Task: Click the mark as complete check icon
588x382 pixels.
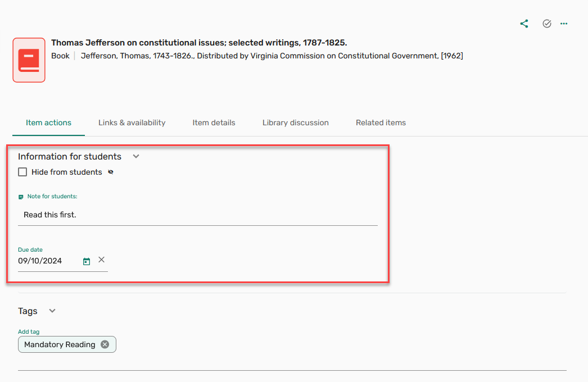Action: pos(546,24)
